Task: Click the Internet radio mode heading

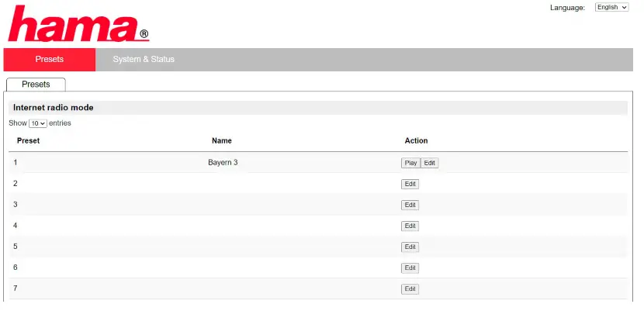Action: tap(54, 108)
